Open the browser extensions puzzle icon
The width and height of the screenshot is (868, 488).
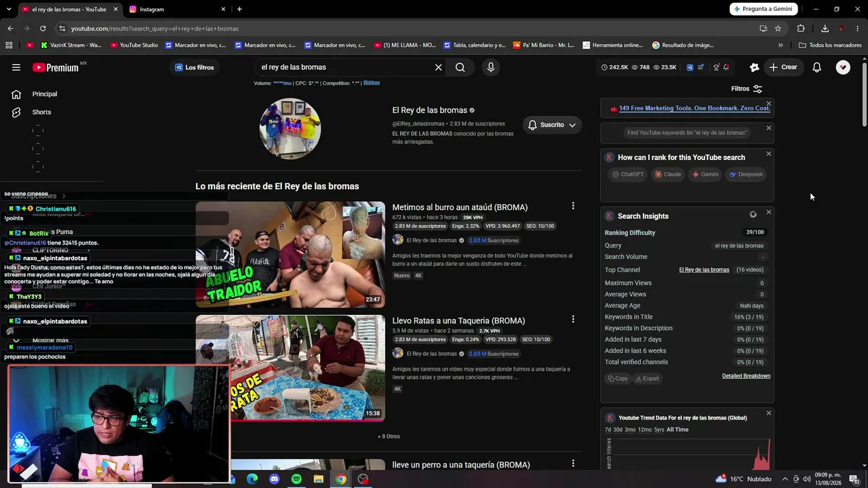[x=801, y=28]
